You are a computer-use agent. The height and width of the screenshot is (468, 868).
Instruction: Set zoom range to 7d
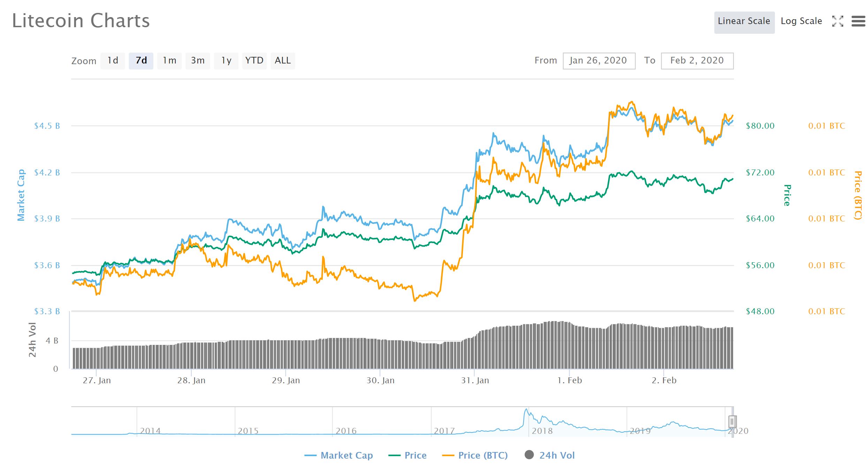click(141, 61)
